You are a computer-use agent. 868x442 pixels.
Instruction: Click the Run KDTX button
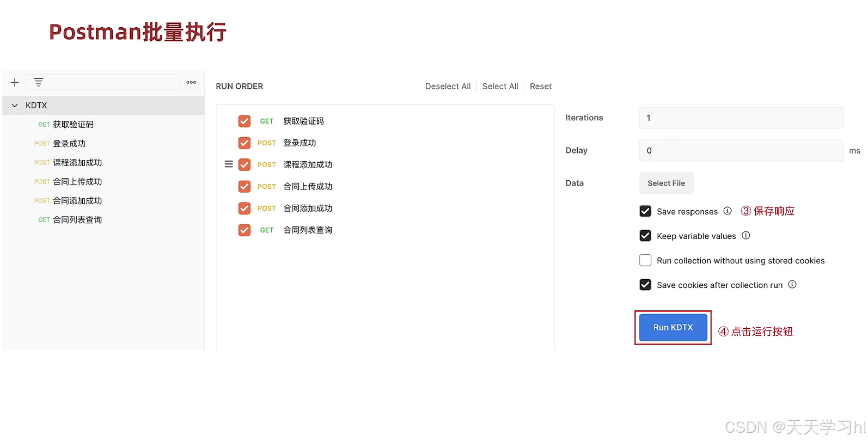tap(673, 327)
